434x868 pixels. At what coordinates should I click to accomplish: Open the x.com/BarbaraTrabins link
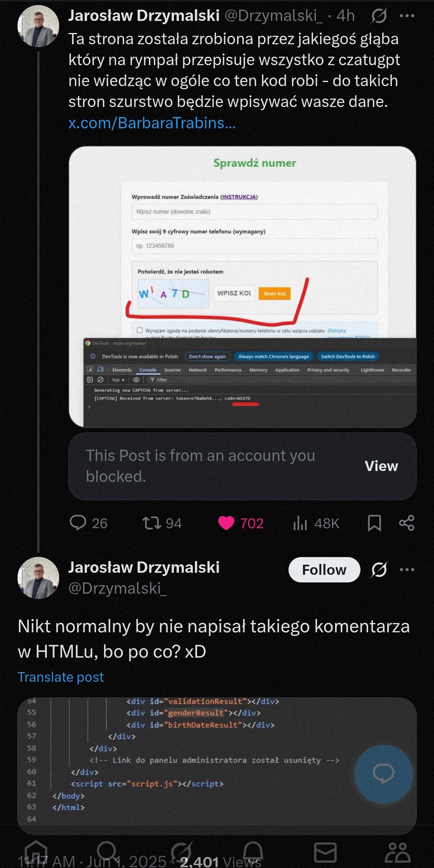click(152, 123)
